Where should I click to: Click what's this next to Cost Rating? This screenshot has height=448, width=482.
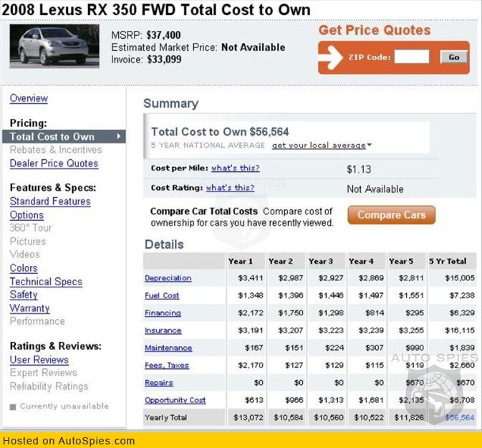(x=230, y=188)
